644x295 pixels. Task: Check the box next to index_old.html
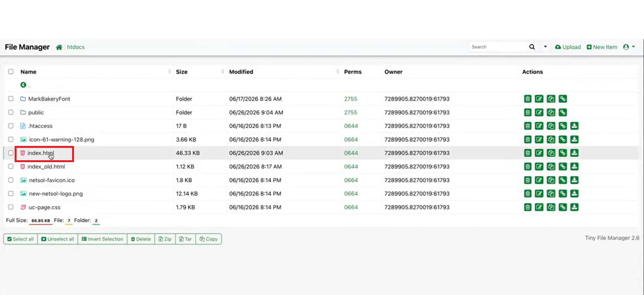[11, 166]
